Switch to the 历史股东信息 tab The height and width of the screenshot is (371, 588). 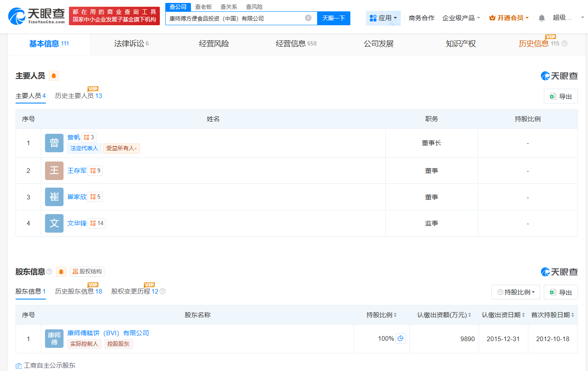click(x=78, y=291)
